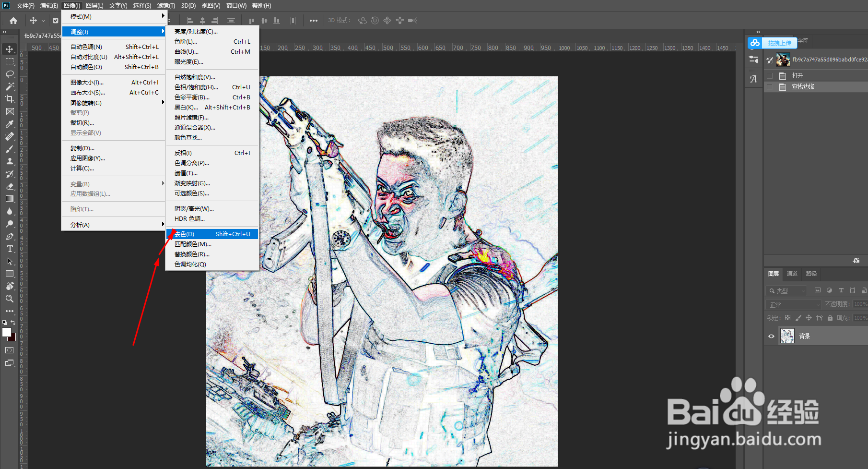Open Edit Toolbar ellipsis in toolbox
868x469 pixels.
pos(10,311)
